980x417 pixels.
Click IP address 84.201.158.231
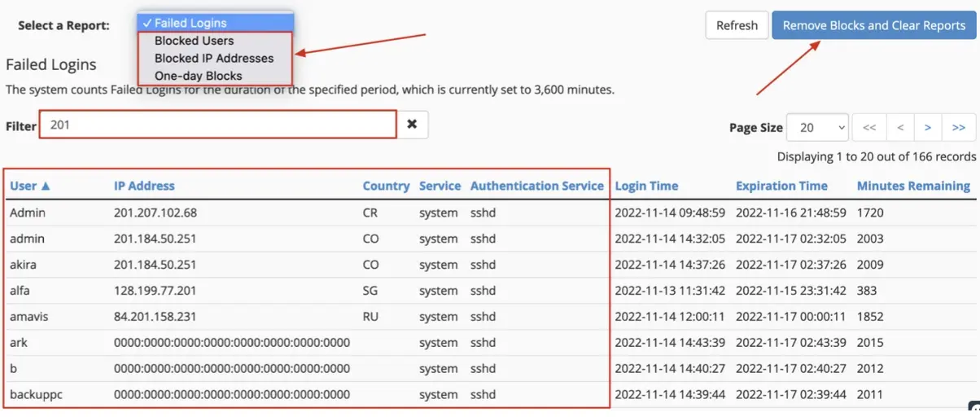(155, 317)
